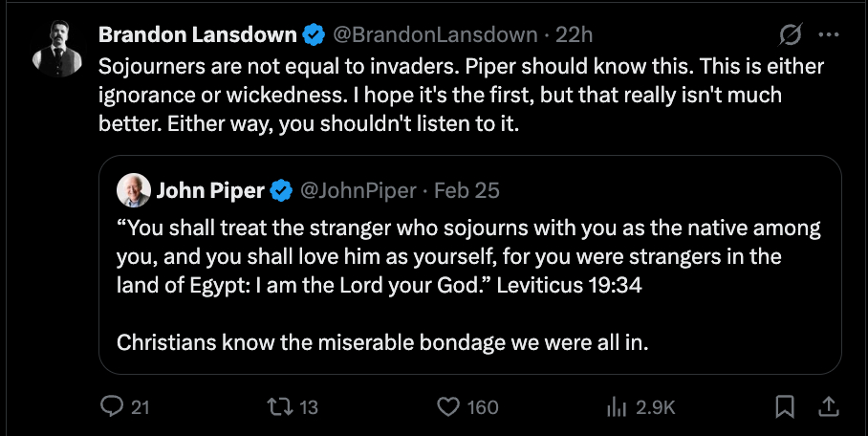This screenshot has height=436, width=868.
Task: Open Brandon Lansdown's profile picture
Action: [x=55, y=47]
